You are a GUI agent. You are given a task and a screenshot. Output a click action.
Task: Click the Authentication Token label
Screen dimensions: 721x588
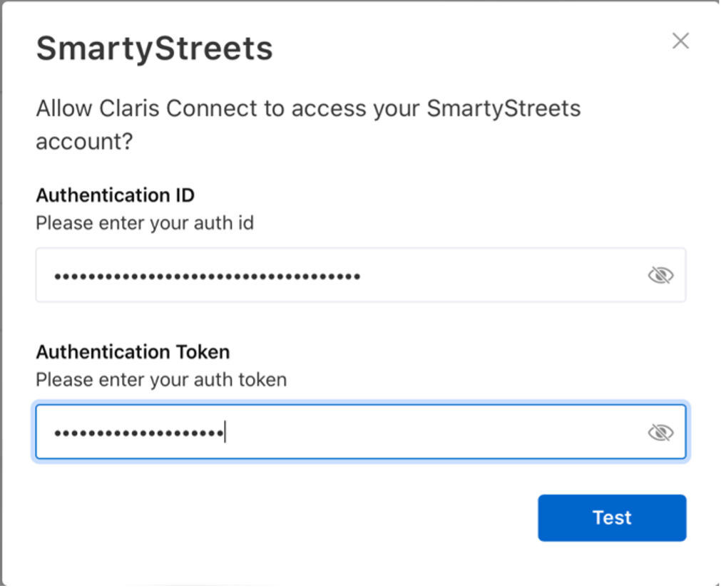click(133, 352)
